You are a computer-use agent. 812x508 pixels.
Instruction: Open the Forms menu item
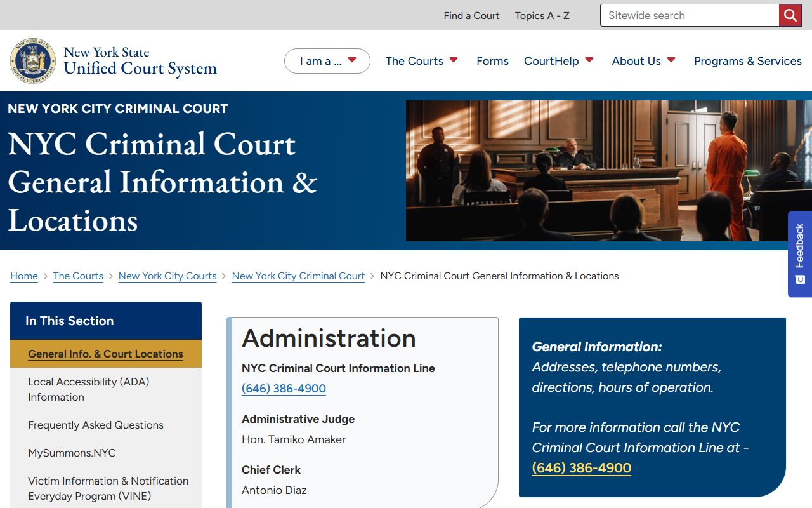[x=493, y=61]
